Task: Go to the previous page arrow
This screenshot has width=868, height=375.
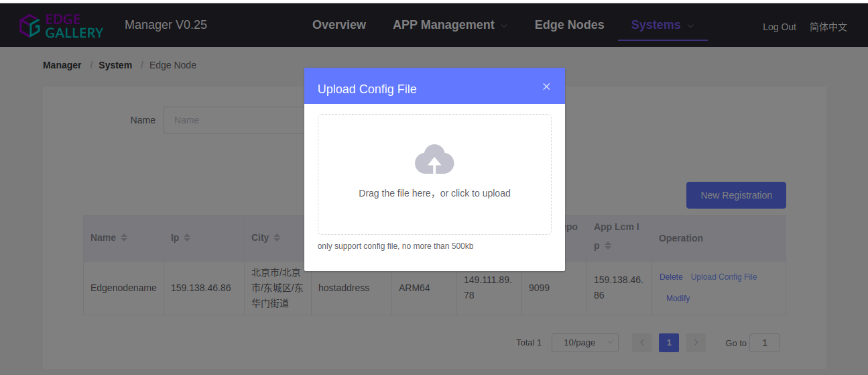Action: click(x=641, y=343)
